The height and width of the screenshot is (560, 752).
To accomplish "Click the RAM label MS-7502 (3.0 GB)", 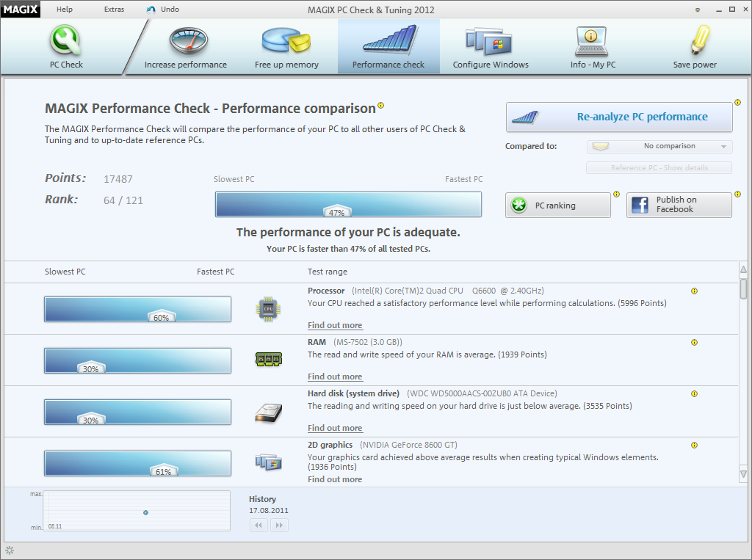I will point(368,342).
